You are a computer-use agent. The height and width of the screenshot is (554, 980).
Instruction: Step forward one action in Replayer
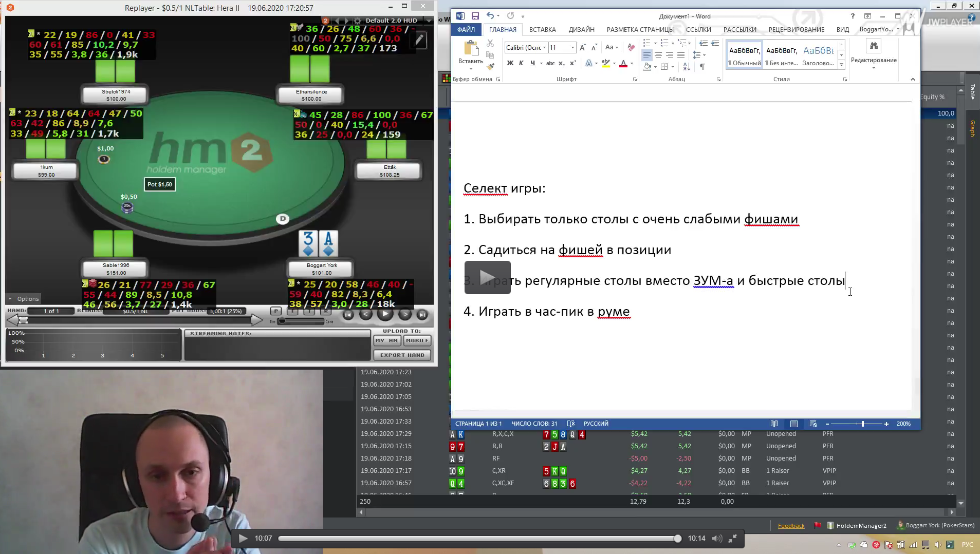coord(405,314)
